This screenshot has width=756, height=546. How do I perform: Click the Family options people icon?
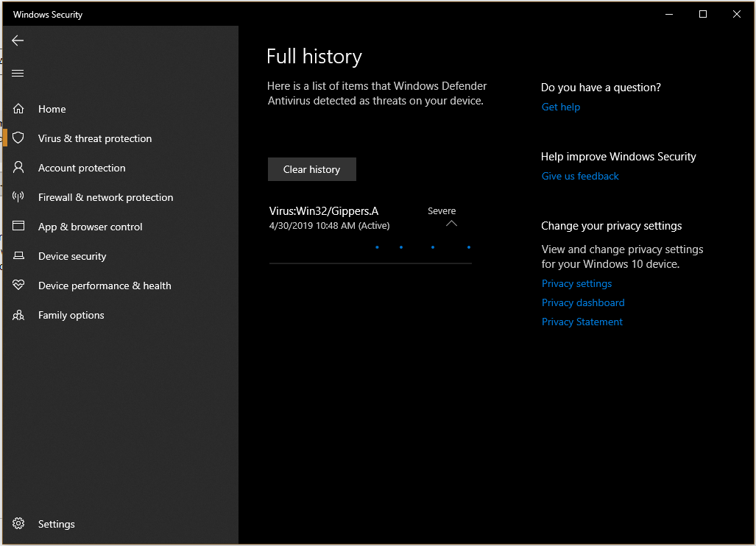tap(18, 315)
